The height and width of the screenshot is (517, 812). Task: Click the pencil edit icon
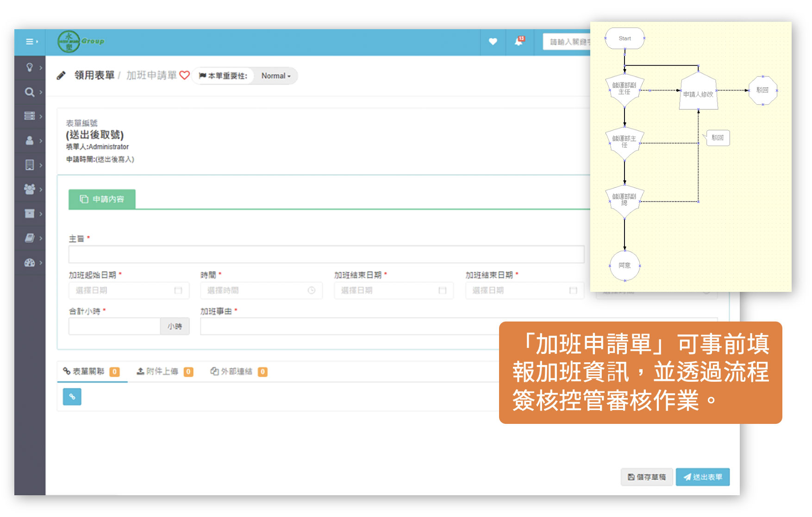[61, 76]
